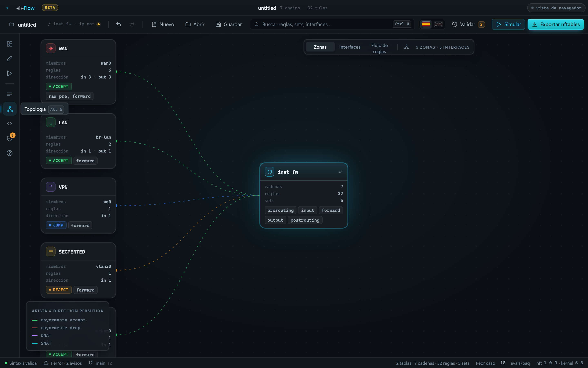Screen dimensions: 588x368
Task: Open the dashboard view icon in sidebar
Action: point(9,44)
